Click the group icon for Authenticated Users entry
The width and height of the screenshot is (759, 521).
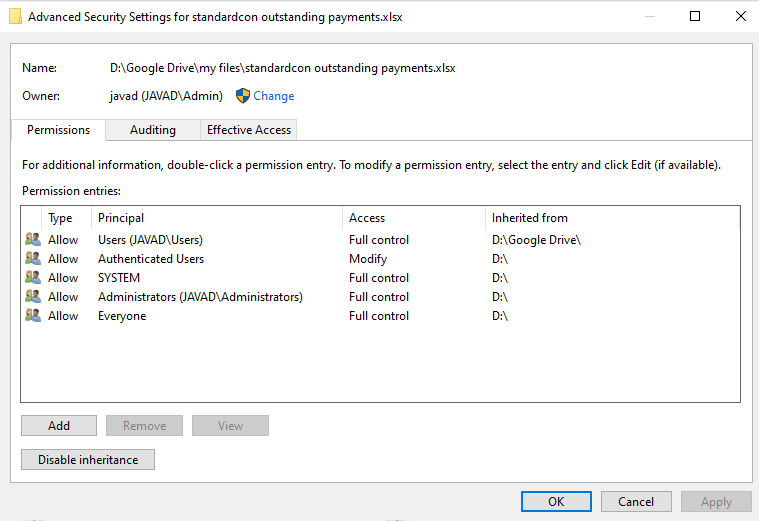[x=33, y=258]
